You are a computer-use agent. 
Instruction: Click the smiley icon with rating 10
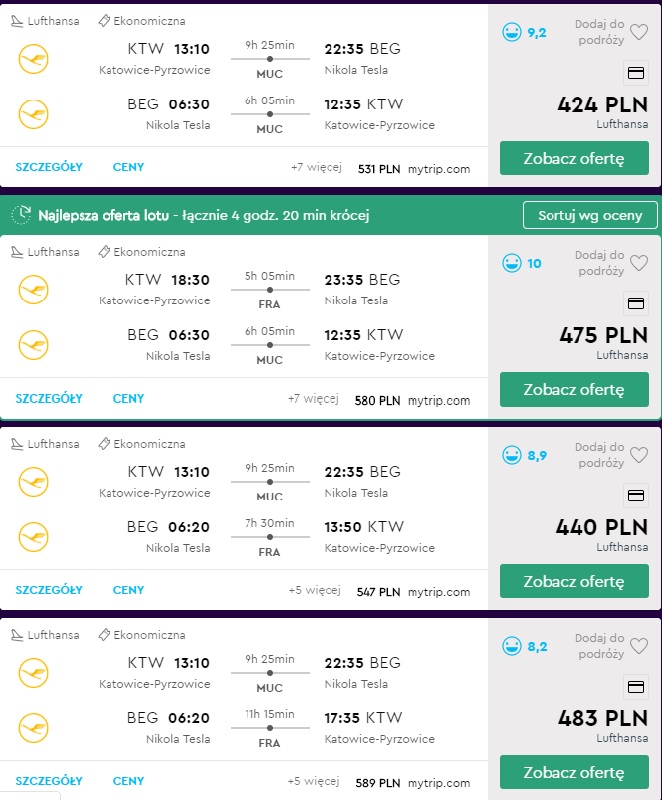[x=512, y=263]
